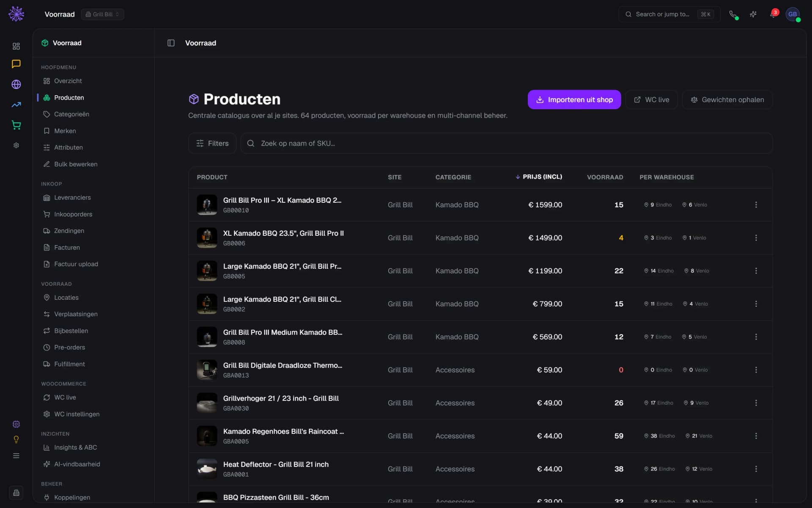Go to Overzicht in sidebar
This screenshot has width=812, height=508.
click(x=68, y=81)
